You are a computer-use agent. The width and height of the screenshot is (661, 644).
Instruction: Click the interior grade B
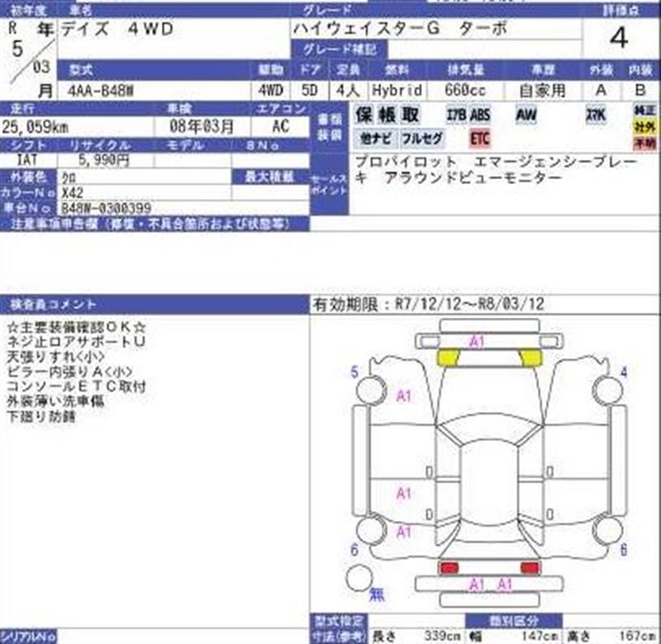(x=640, y=90)
